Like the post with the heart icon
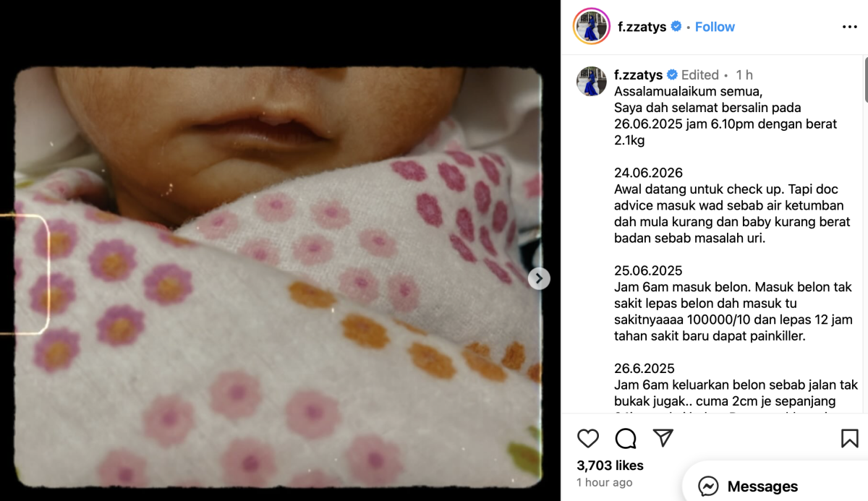The width and height of the screenshot is (868, 501). point(588,438)
